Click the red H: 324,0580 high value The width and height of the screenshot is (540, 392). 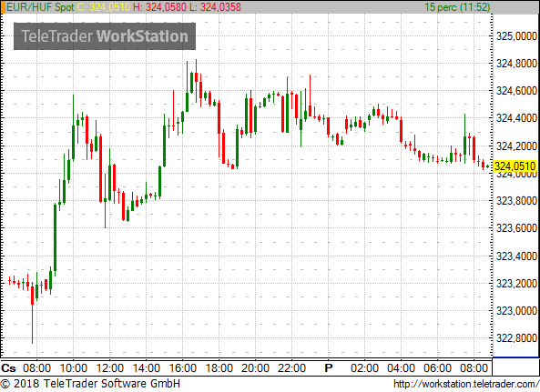pos(159,7)
